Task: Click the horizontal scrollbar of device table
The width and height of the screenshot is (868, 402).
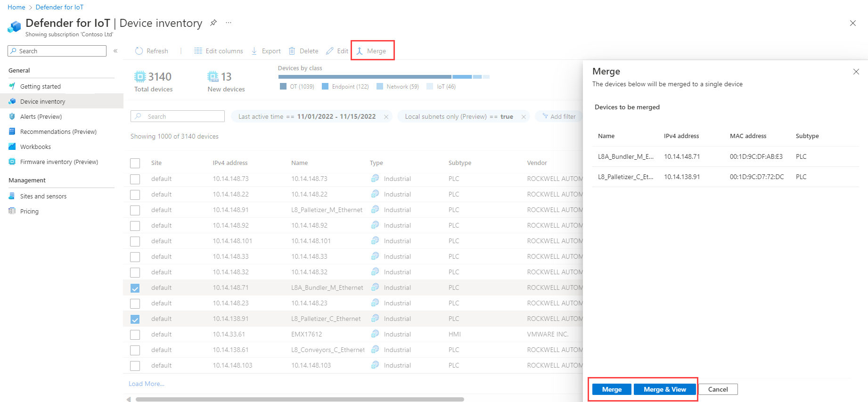Action: [x=300, y=399]
